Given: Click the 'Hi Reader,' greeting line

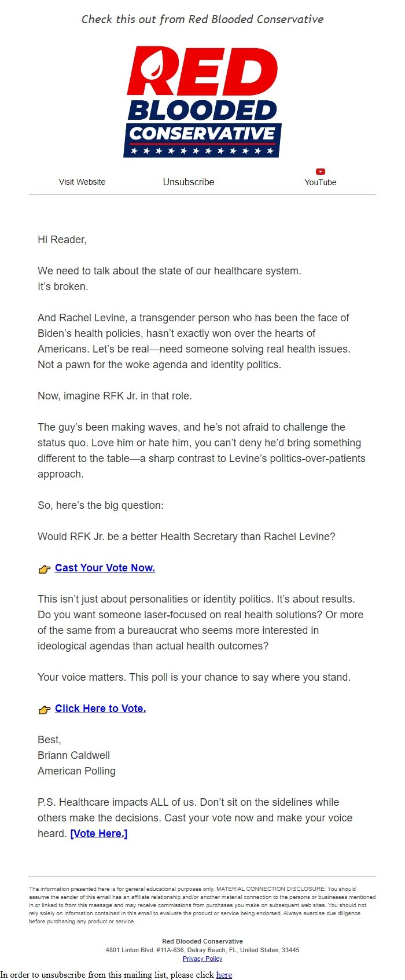Looking at the screenshot, I should [x=62, y=240].
